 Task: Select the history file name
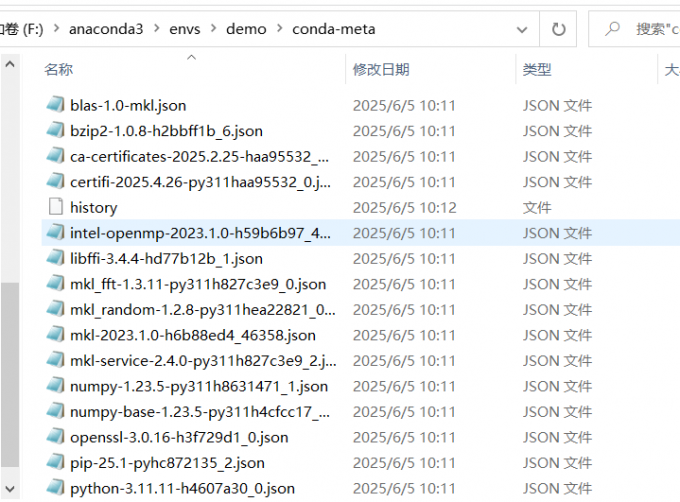pos(94,208)
